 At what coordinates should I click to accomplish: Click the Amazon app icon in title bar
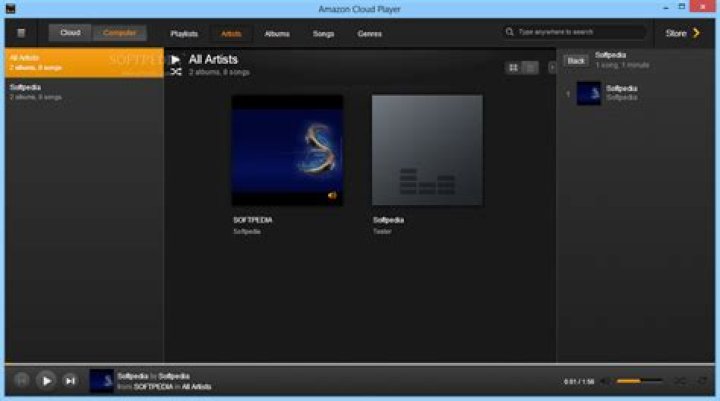point(10,8)
